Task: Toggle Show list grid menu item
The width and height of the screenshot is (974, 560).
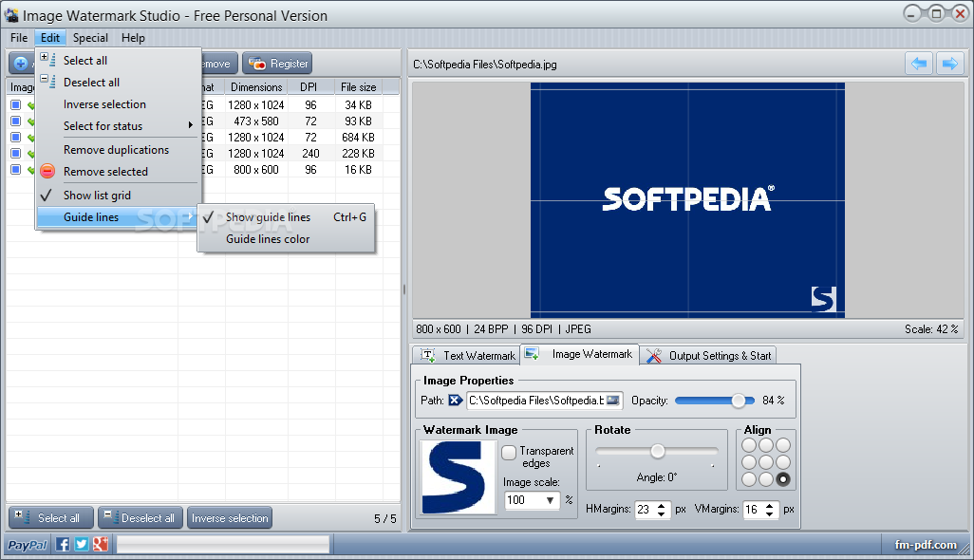Action: pos(118,195)
